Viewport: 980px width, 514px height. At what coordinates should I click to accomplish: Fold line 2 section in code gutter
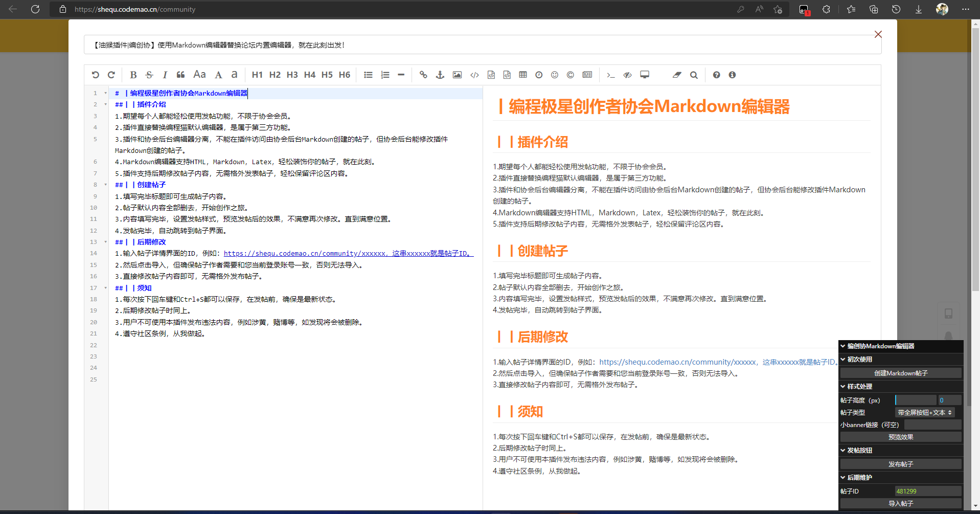(106, 104)
